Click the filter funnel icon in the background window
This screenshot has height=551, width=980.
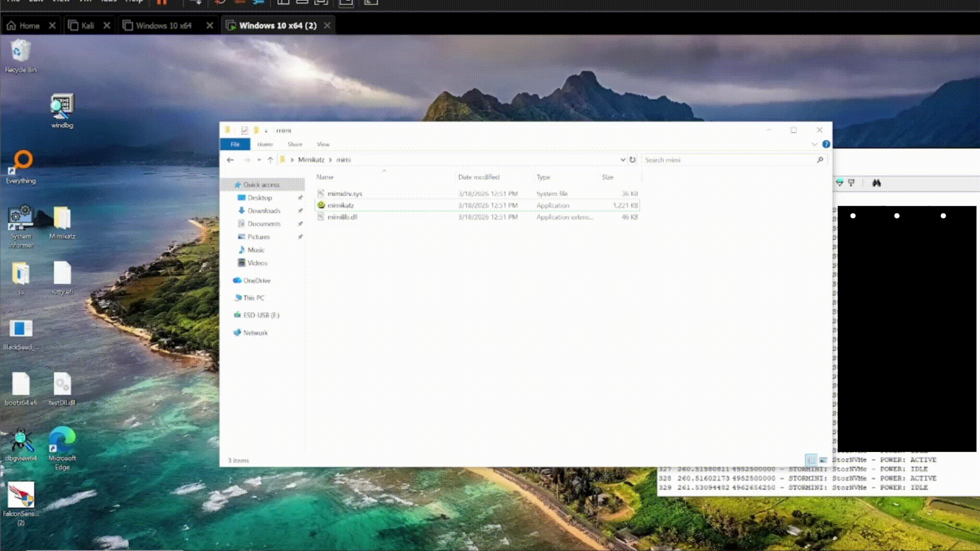tap(839, 183)
